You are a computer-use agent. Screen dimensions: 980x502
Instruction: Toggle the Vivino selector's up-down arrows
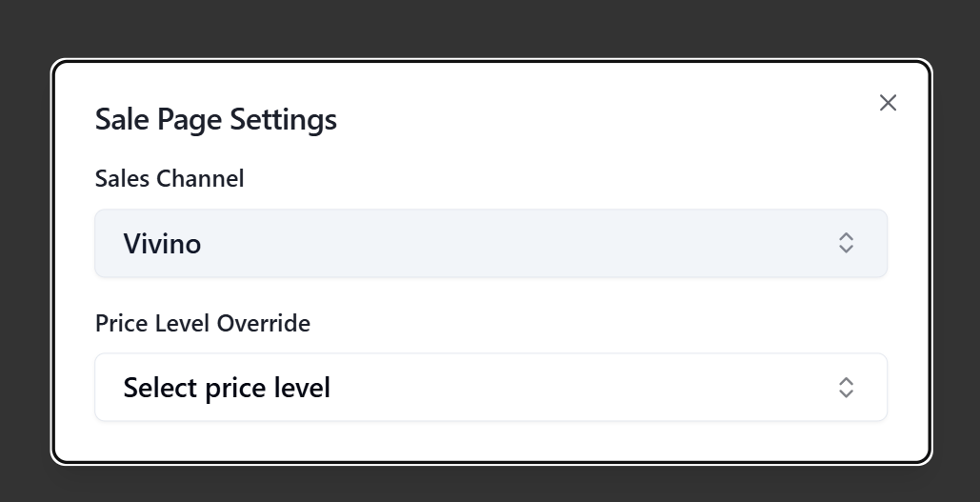click(846, 244)
